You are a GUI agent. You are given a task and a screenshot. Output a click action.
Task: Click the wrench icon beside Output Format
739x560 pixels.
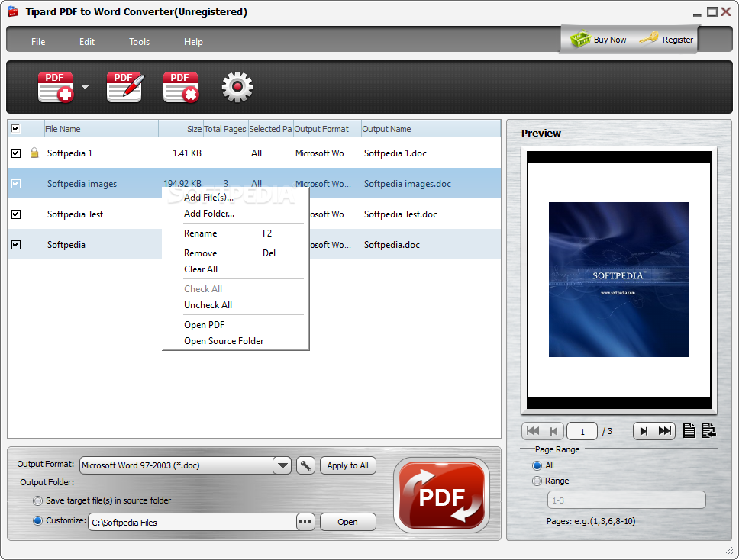coord(305,465)
